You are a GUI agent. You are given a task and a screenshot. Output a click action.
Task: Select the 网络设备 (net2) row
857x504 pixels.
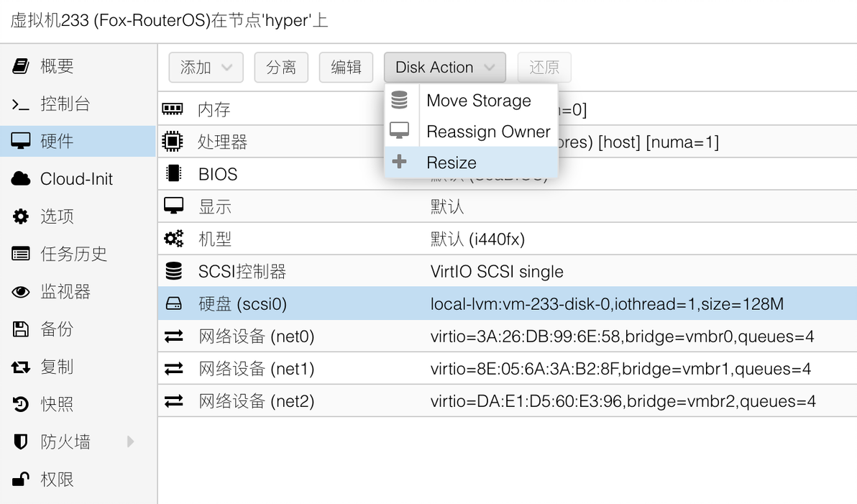pos(503,401)
